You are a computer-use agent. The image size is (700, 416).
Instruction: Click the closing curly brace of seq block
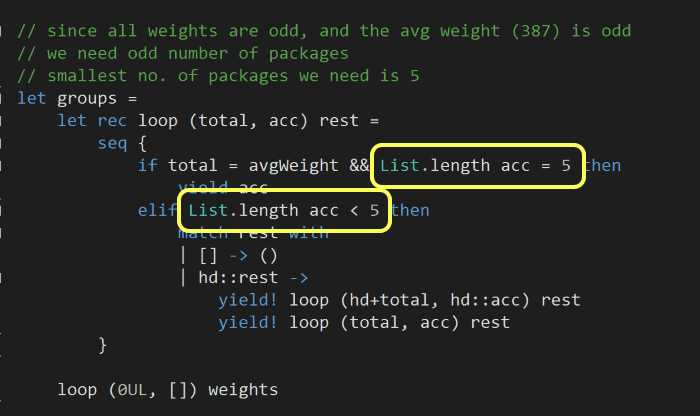click(x=102, y=344)
